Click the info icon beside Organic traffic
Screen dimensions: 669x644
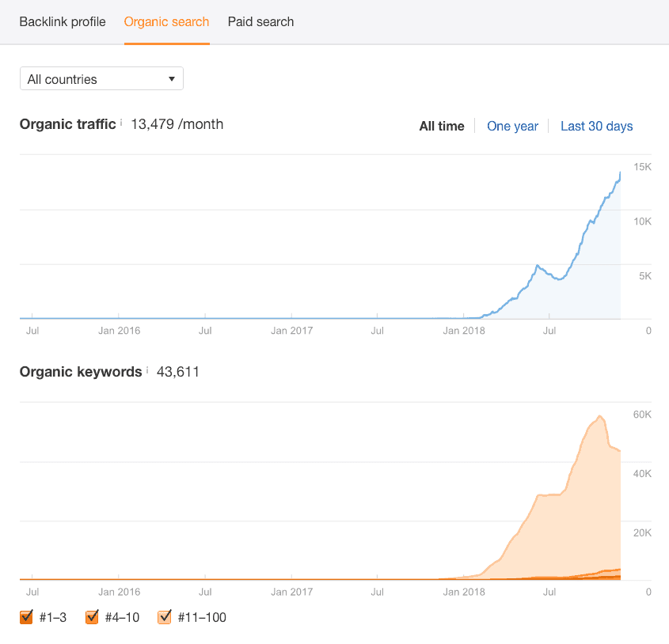122,123
